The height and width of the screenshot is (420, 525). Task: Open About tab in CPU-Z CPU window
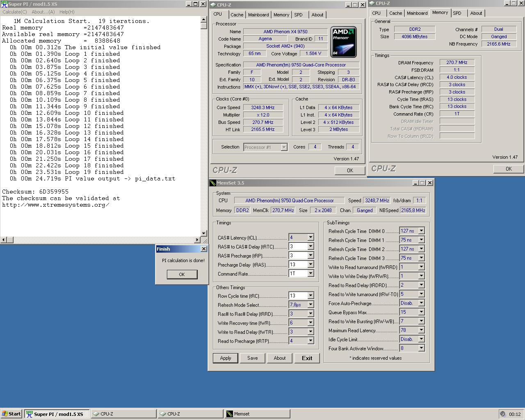[317, 15]
